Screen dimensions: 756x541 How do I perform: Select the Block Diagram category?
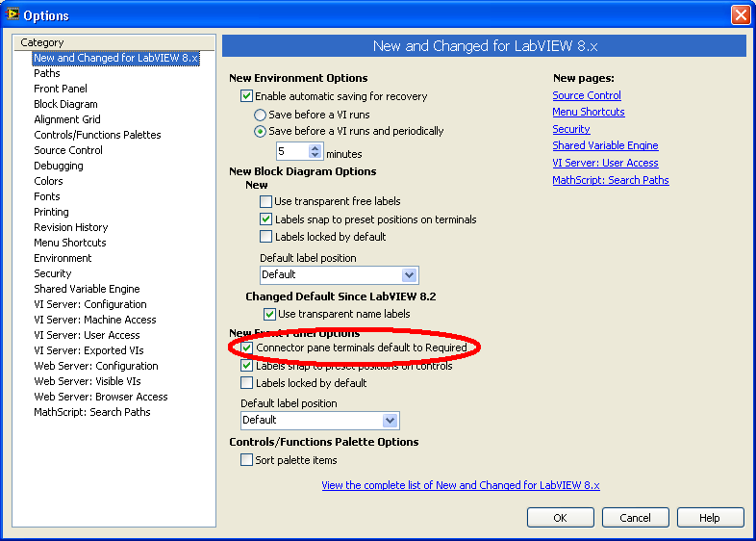coord(65,104)
